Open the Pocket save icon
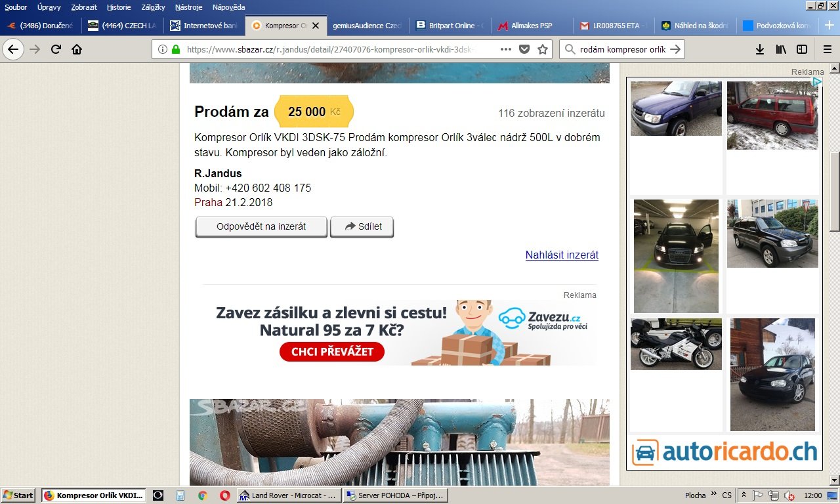 (x=524, y=49)
